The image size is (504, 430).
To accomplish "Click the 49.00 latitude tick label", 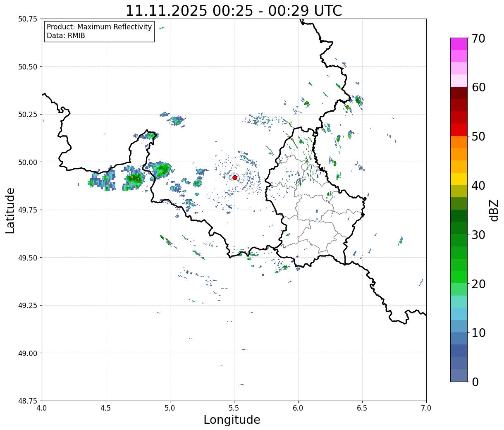I will [x=28, y=353].
